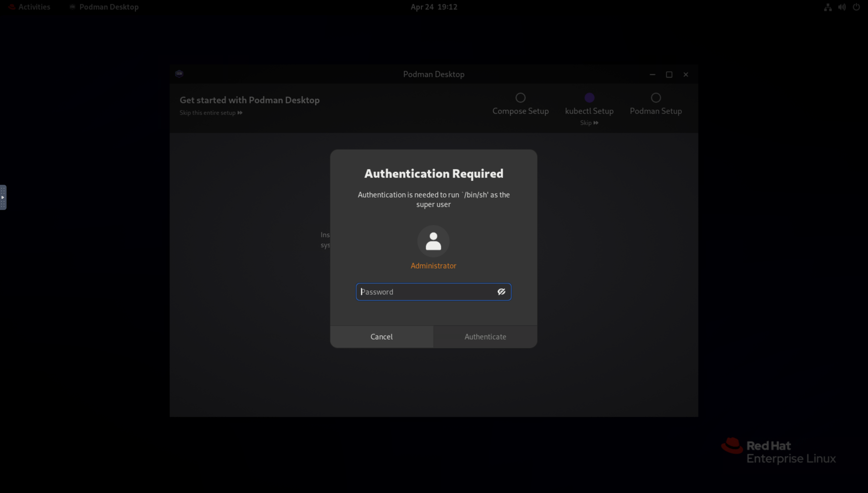
Task: Click the Podman Setup label
Action: [656, 111]
